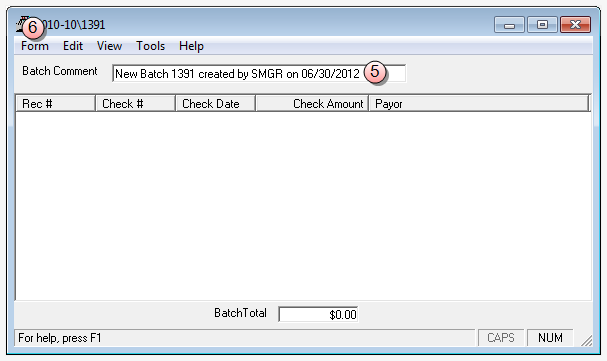The height and width of the screenshot is (361, 607).
Task: Sort by the Rec # column header
Action: point(55,103)
